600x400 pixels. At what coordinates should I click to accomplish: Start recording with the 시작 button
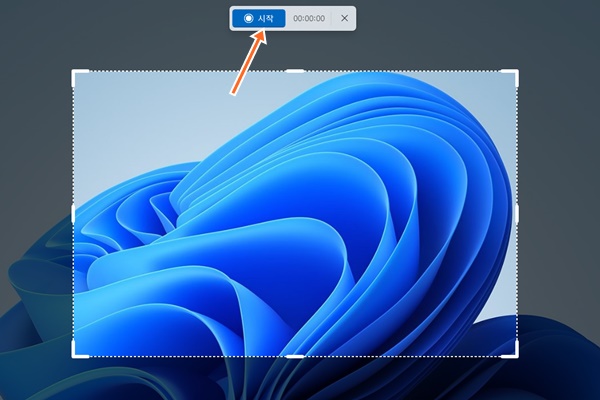[x=259, y=18]
